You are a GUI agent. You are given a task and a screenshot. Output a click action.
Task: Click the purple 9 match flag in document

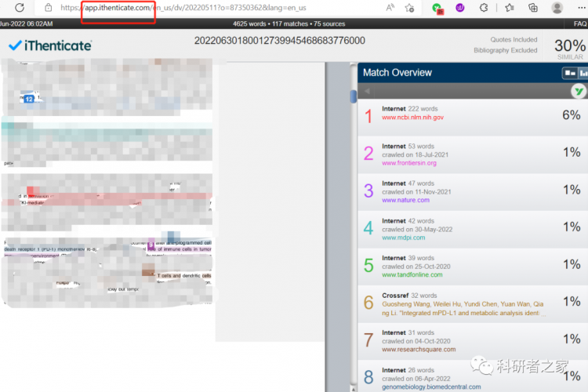151,245
